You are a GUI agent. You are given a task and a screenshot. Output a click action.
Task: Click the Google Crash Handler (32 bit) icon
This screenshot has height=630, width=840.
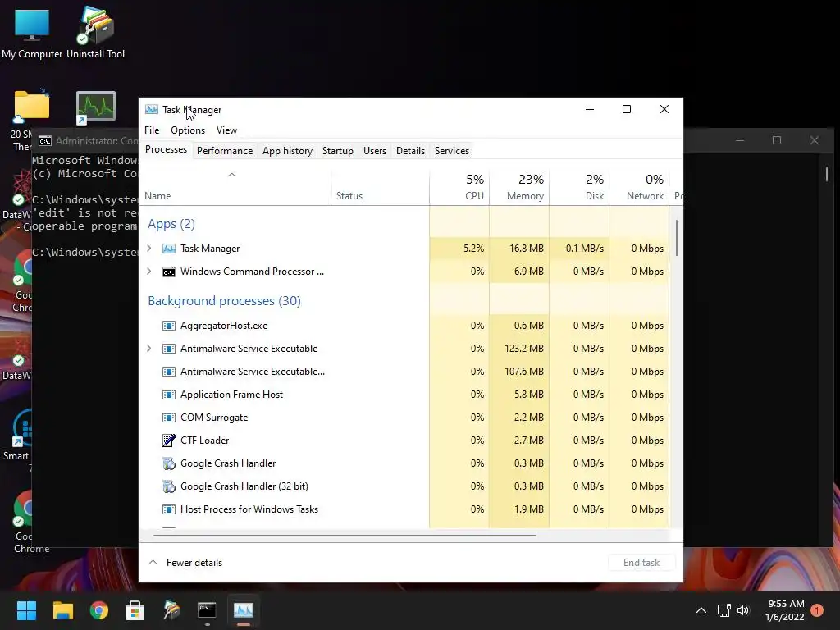pos(169,486)
